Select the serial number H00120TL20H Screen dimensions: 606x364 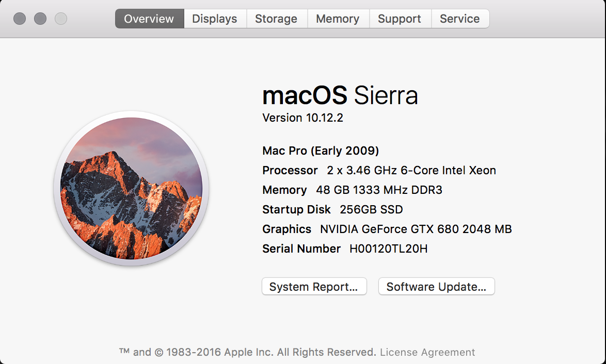click(388, 249)
